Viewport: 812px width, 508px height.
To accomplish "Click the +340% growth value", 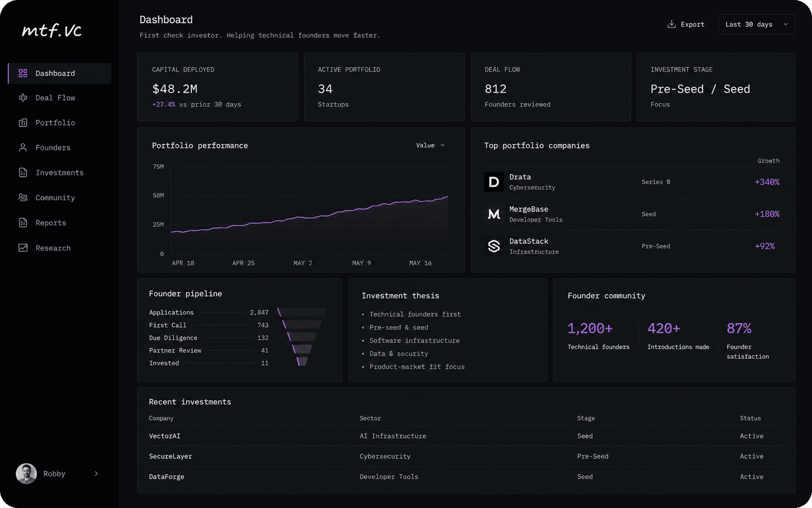I will tap(767, 182).
